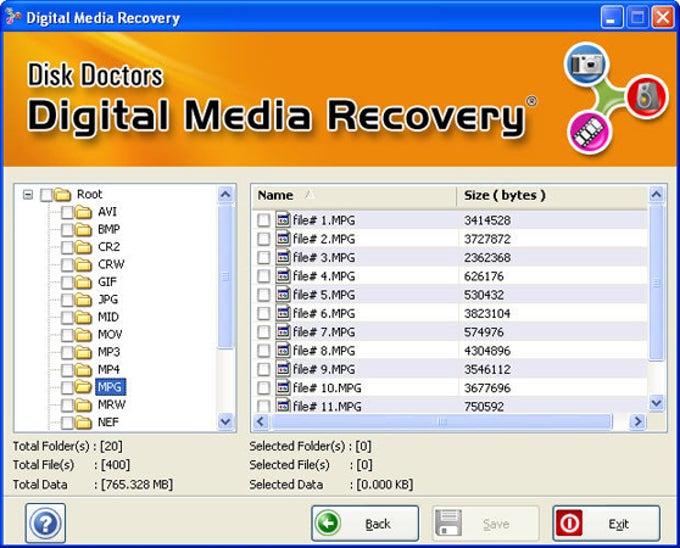This screenshot has width=680, height=548.
Task: Click the disabled Save button
Action: pos(485,523)
